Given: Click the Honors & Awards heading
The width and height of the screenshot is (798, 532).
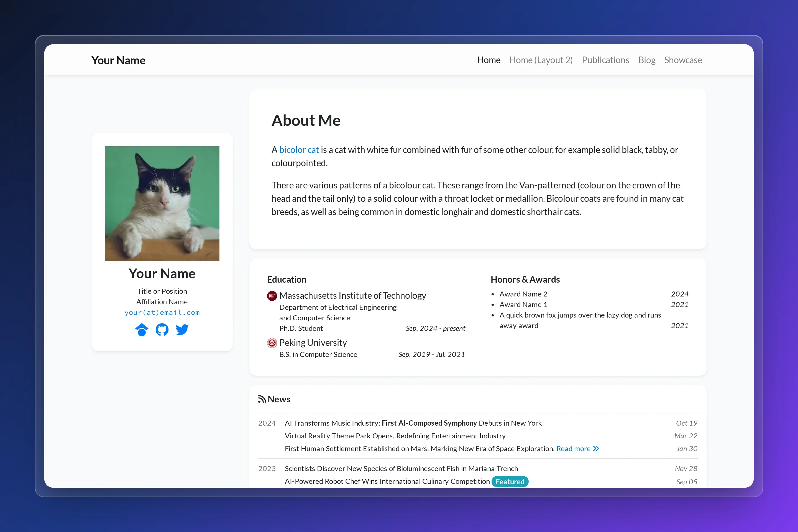Looking at the screenshot, I should click(525, 279).
